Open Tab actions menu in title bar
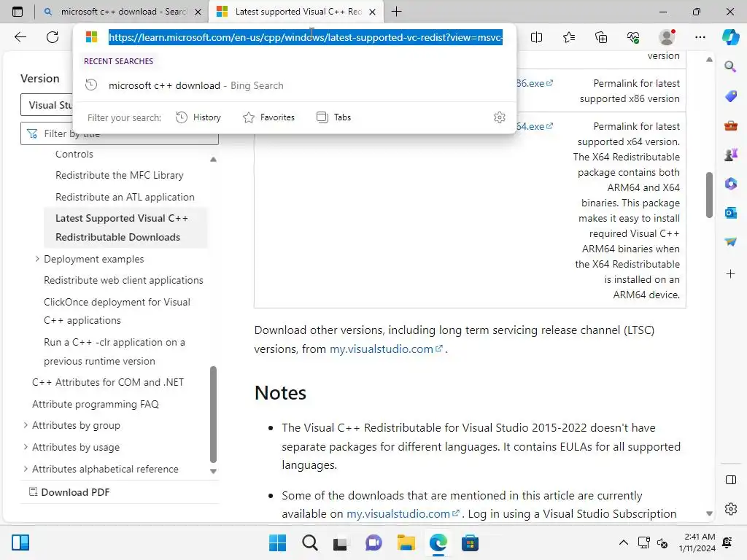Image resolution: width=747 pixels, height=560 pixels. (x=18, y=12)
